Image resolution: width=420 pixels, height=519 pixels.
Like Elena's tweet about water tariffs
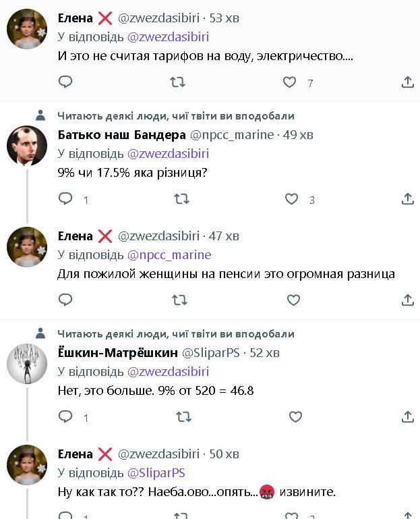click(289, 82)
